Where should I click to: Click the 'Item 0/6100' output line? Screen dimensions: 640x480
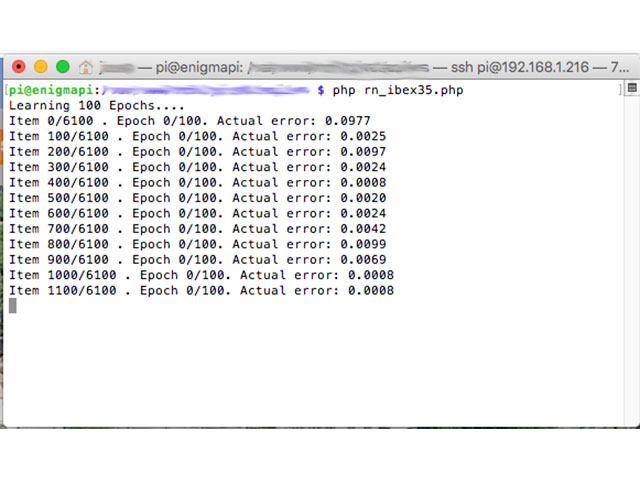click(190, 121)
